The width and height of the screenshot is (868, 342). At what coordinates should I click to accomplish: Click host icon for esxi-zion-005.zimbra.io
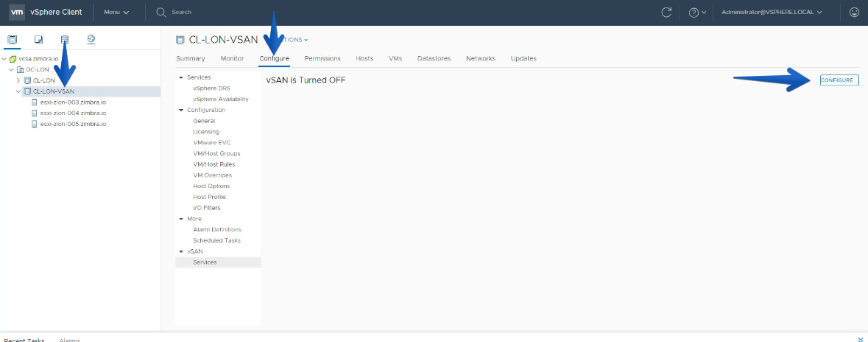point(35,124)
